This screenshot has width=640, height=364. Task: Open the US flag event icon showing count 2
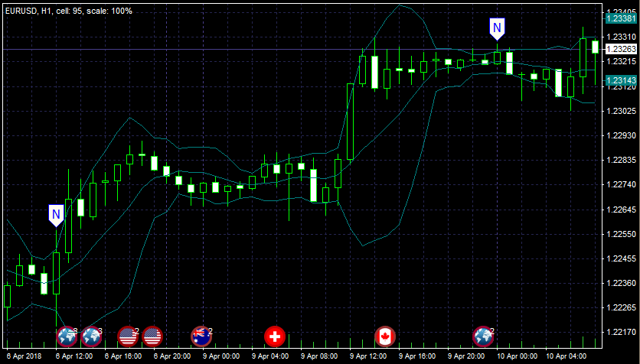tap(128, 336)
